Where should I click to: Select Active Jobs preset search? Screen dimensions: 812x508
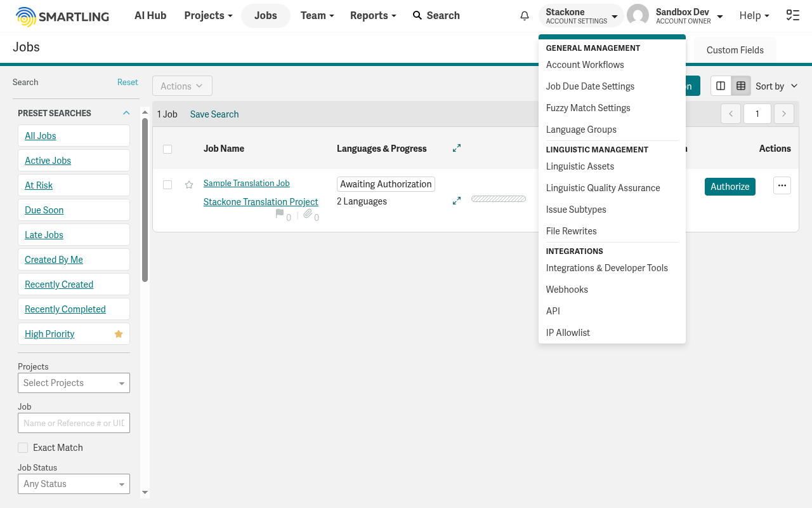pyautogui.click(x=74, y=161)
